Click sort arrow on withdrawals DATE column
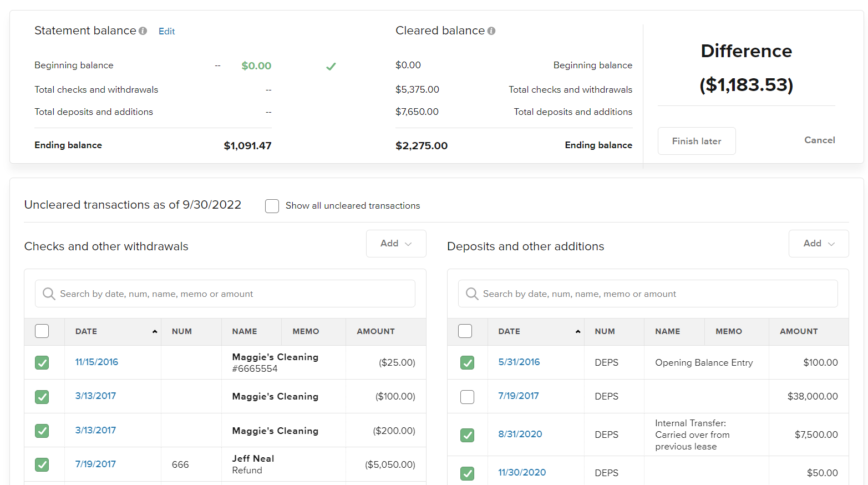This screenshot has width=868, height=485. tap(155, 331)
